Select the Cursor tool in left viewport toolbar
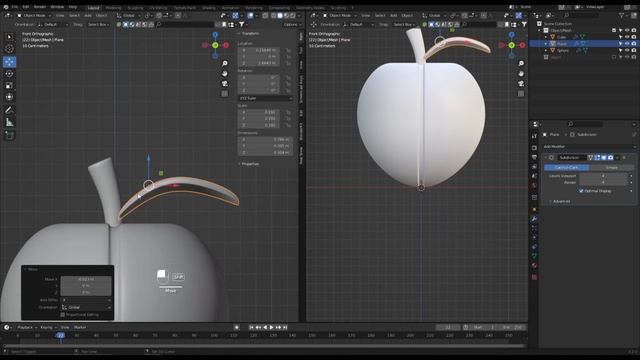The height and width of the screenshot is (360, 640). pos(9,49)
